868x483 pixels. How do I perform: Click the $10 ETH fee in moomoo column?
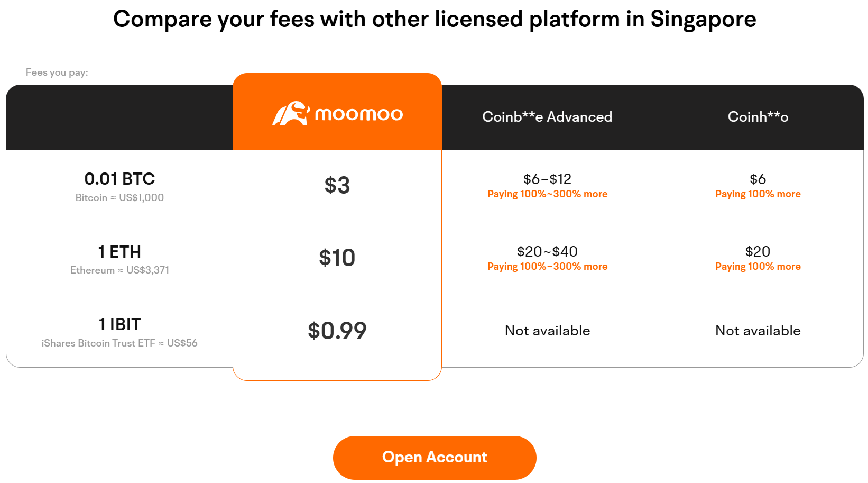tap(337, 258)
